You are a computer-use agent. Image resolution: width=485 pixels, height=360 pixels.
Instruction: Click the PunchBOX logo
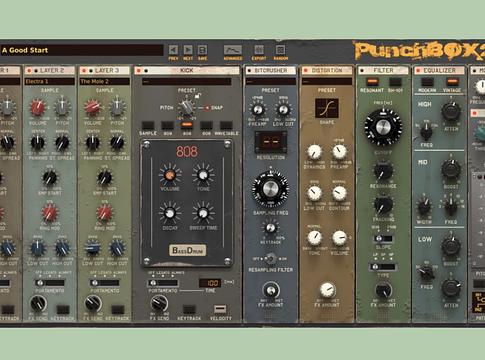(419, 51)
